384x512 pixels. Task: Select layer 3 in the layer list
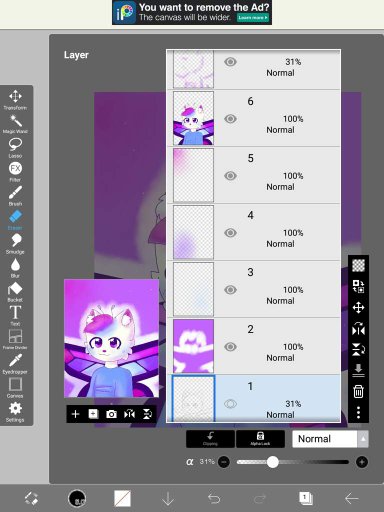pyautogui.click(x=253, y=289)
